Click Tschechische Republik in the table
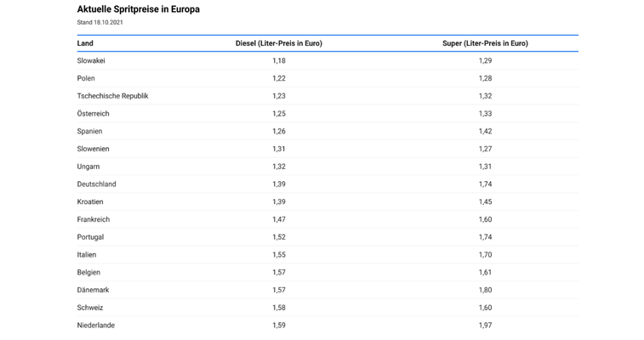644x340 pixels. click(x=112, y=96)
